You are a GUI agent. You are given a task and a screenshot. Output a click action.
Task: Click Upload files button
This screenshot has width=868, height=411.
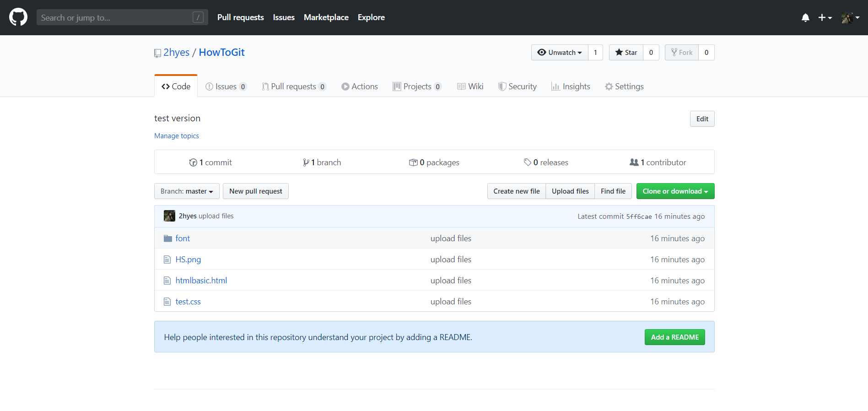pos(570,191)
